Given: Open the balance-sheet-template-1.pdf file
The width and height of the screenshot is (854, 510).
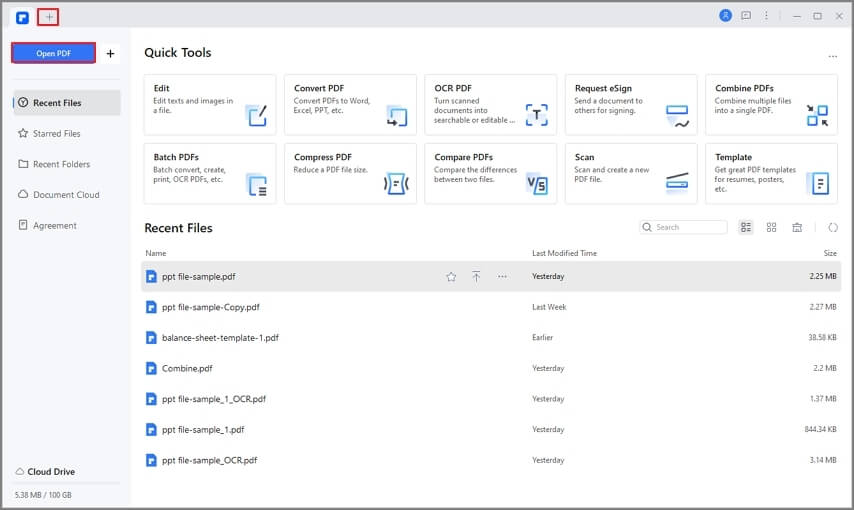Looking at the screenshot, I should [220, 338].
